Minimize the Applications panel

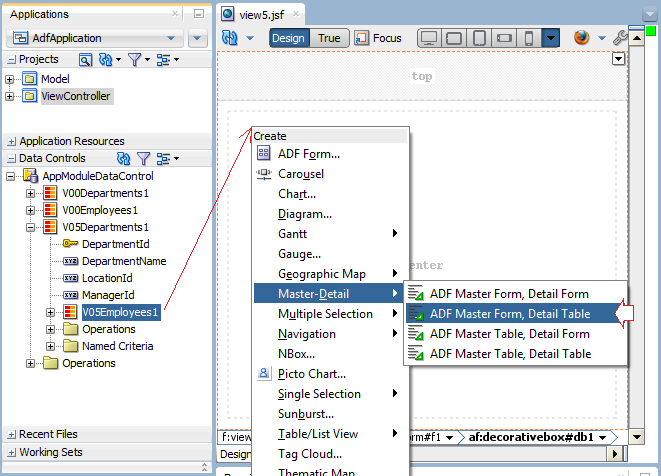click(199, 14)
